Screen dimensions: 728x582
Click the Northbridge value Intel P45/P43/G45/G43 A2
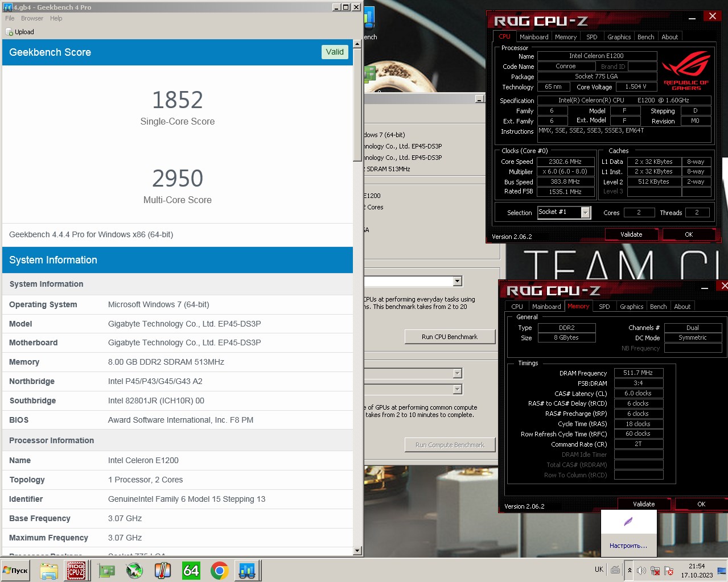(155, 381)
